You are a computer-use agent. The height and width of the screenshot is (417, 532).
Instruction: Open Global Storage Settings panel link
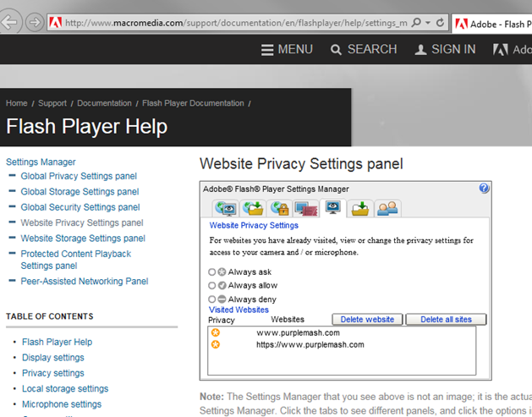[80, 192]
